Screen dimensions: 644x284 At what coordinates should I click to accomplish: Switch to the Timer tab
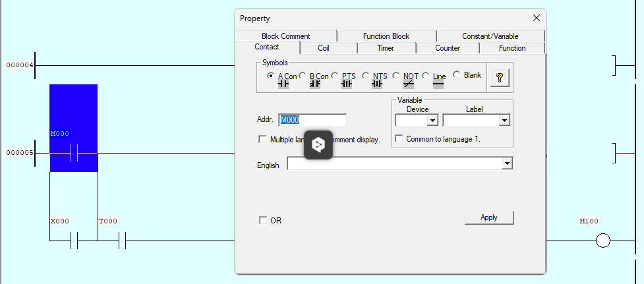pos(386,48)
